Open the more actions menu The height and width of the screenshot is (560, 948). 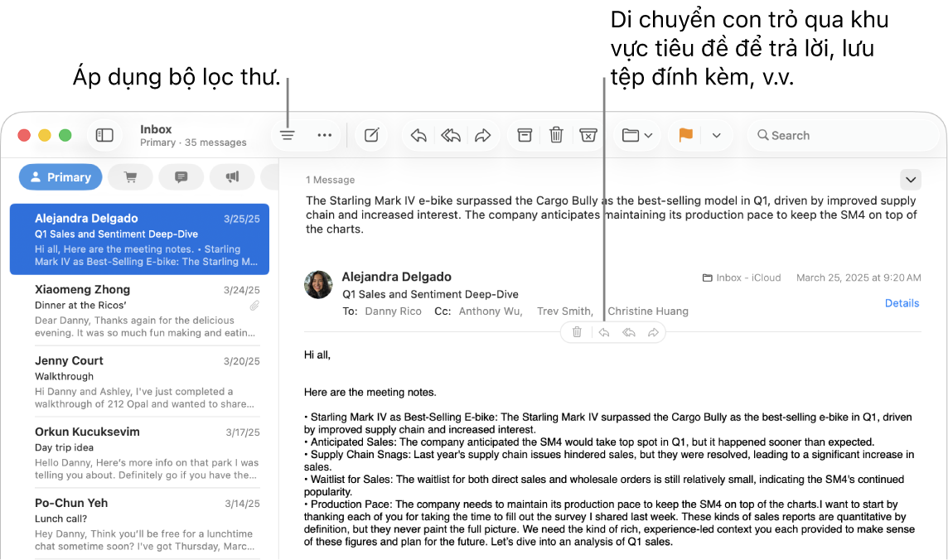click(324, 135)
